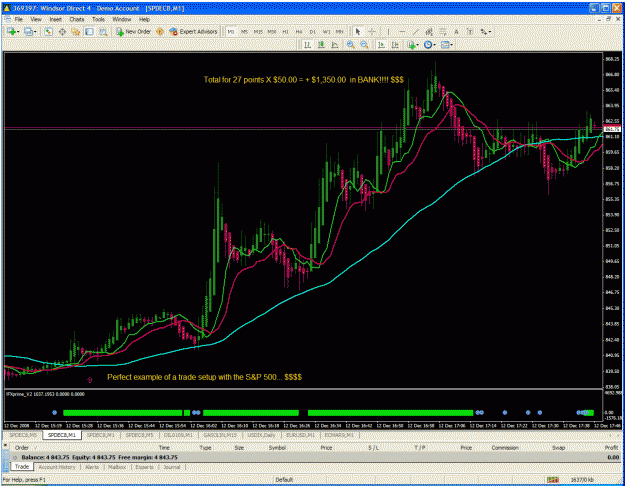
Task: Toggle chart shift from right border
Action: point(395,45)
